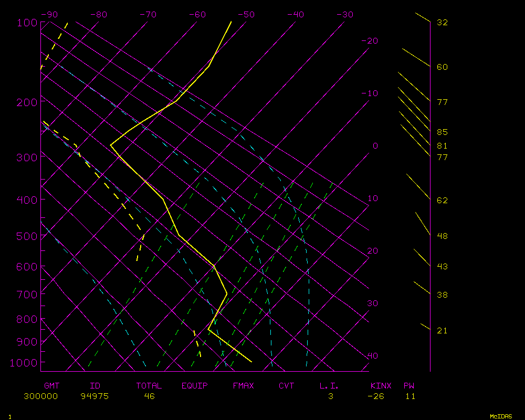Click the 0 degree isotherm label
The width and height of the screenshot is (525, 420).
(x=375, y=146)
